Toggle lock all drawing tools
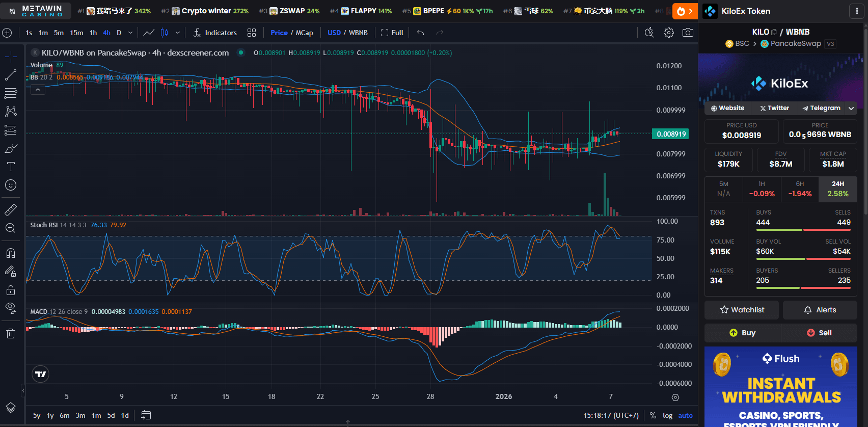Screen dimensions: 868x427 tap(11, 290)
